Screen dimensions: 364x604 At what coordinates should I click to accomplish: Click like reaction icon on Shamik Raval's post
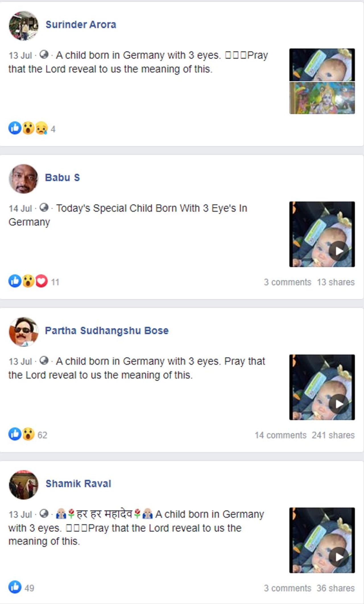(15, 587)
